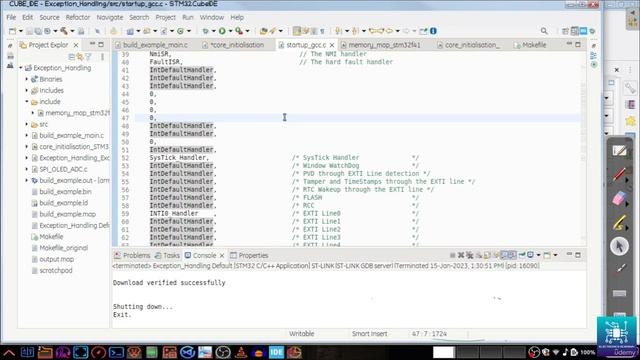The image size is (640, 360).
Task: Select output.map file
Action: 53,259
